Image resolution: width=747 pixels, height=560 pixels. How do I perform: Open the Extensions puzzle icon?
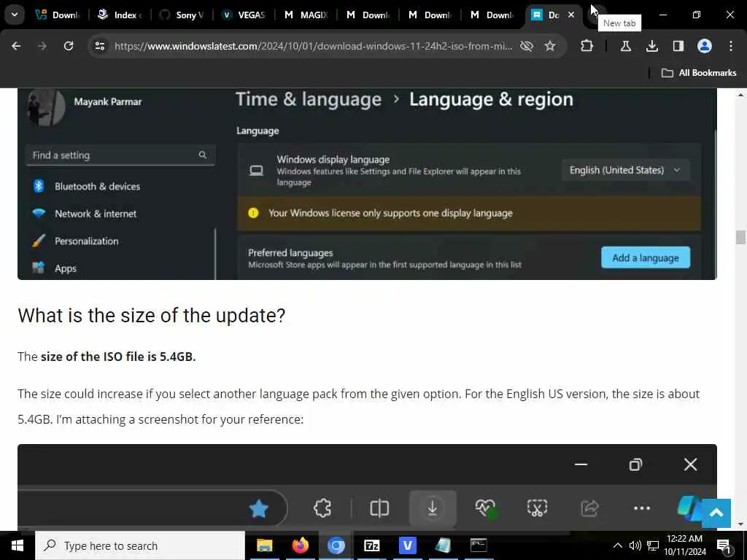click(x=587, y=46)
